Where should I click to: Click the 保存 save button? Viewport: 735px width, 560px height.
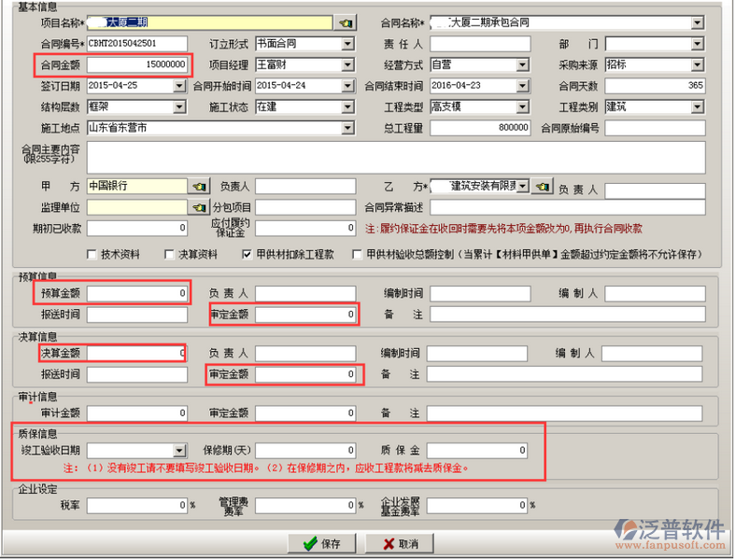tap(321, 543)
